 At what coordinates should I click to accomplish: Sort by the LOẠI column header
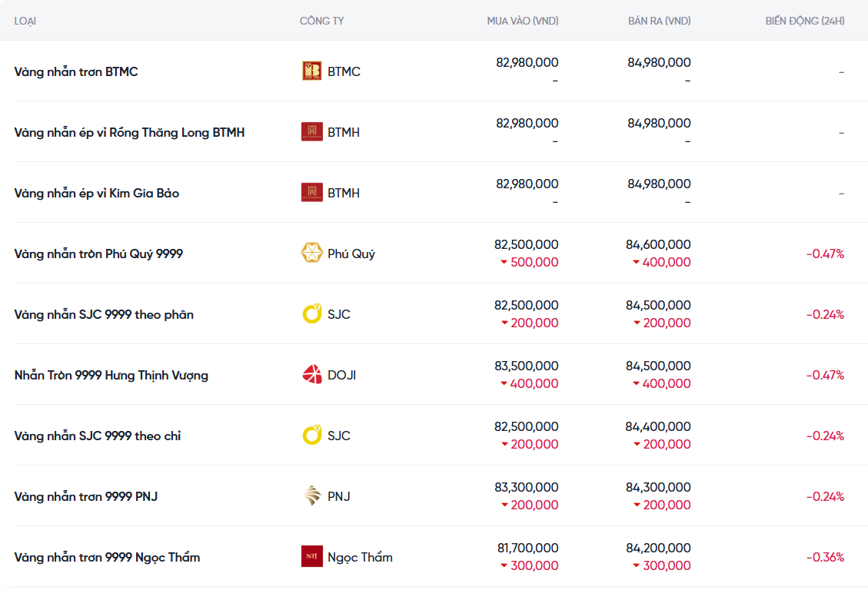(25, 21)
